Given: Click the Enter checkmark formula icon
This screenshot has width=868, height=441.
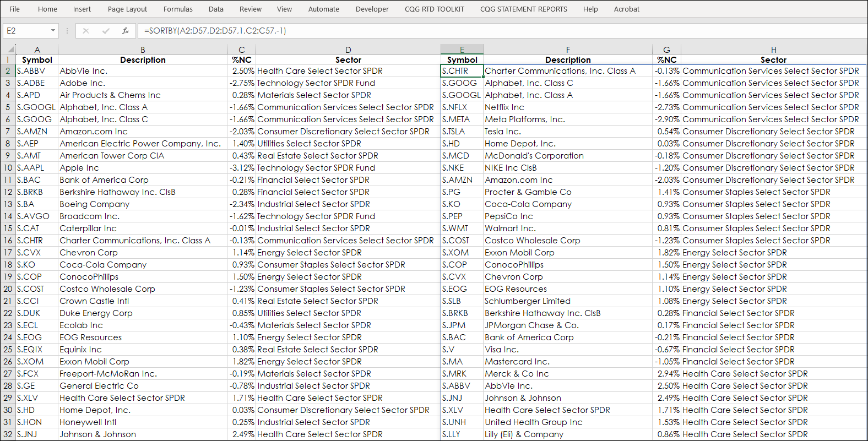Looking at the screenshot, I should click(106, 31).
